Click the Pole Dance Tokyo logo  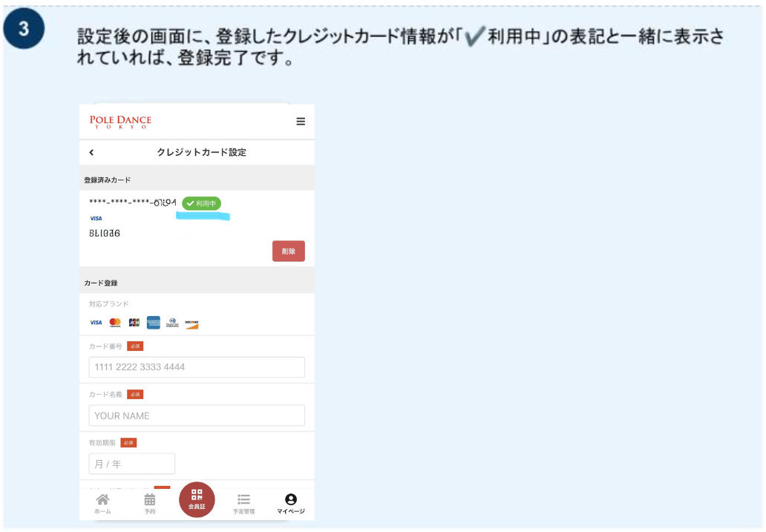pyautogui.click(x=120, y=122)
